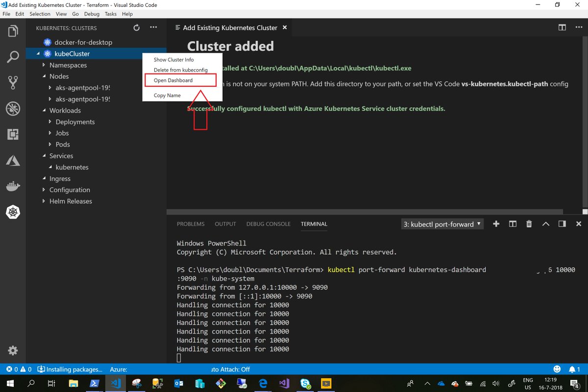Open the Manage gear menu
588x392 pixels.
13,350
